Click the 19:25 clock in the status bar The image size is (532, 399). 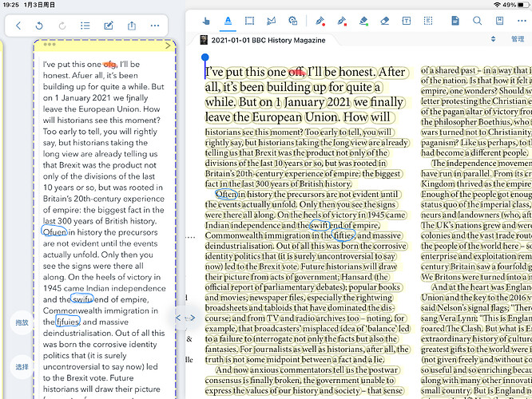pyautogui.click(x=11, y=5)
